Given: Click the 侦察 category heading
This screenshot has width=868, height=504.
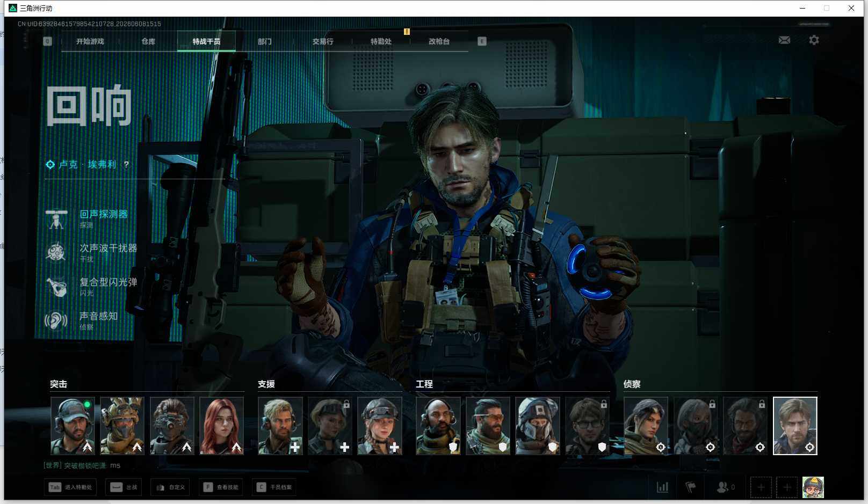Looking at the screenshot, I should click(632, 384).
